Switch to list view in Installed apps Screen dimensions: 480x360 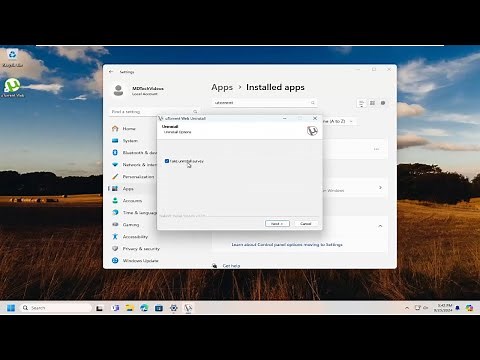pyautogui.click(x=361, y=103)
